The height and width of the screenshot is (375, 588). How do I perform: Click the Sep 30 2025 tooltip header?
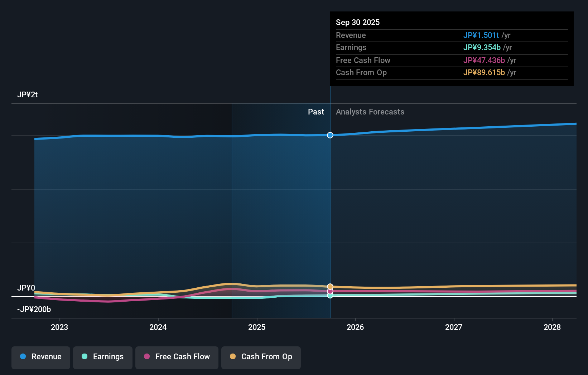pyautogui.click(x=358, y=22)
